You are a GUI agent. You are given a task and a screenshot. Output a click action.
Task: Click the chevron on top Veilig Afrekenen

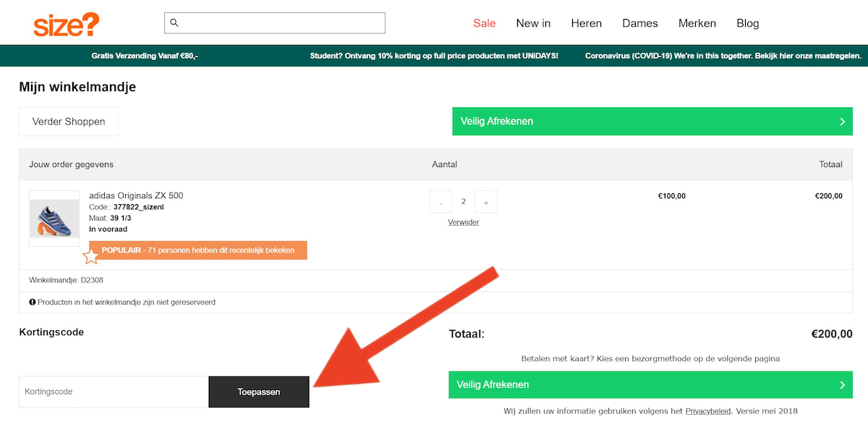coord(843,122)
